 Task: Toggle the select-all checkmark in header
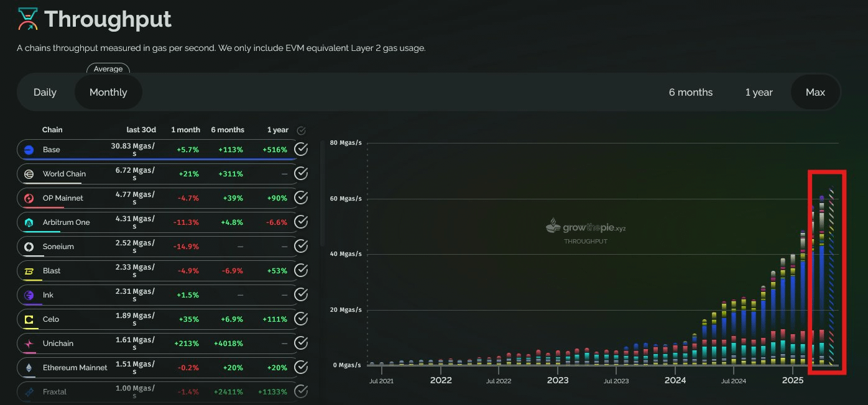(x=302, y=130)
